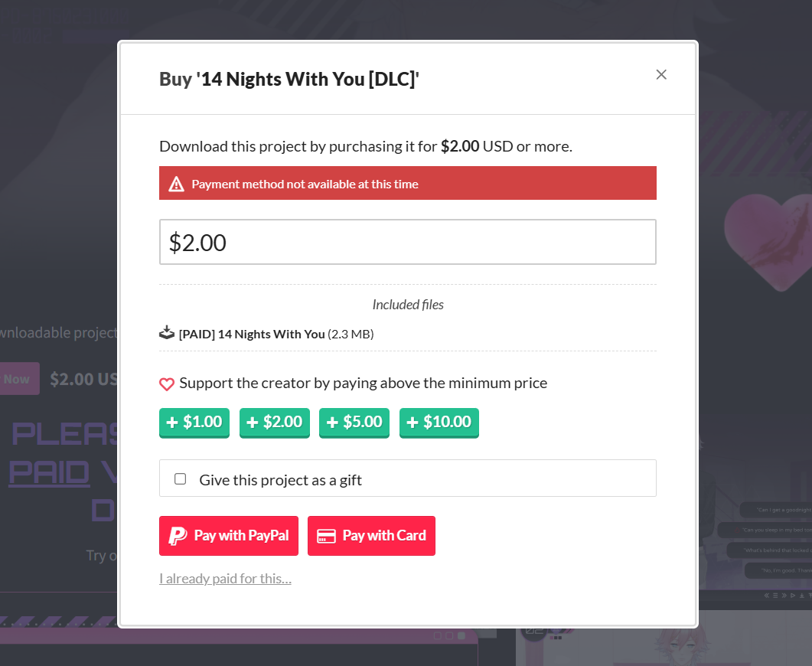Viewport: 812px width, 666px height.
Task: Close the purchase dialog with the X
Action: (x=661, y=74)
